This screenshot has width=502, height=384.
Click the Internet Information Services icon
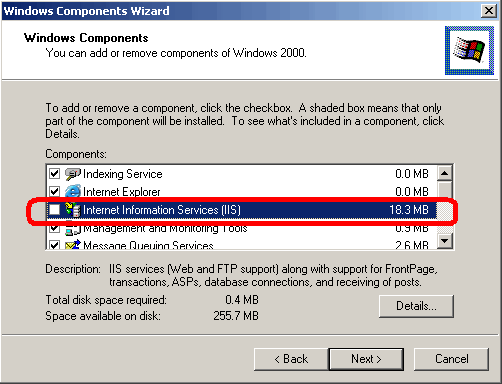pos(73,210)
